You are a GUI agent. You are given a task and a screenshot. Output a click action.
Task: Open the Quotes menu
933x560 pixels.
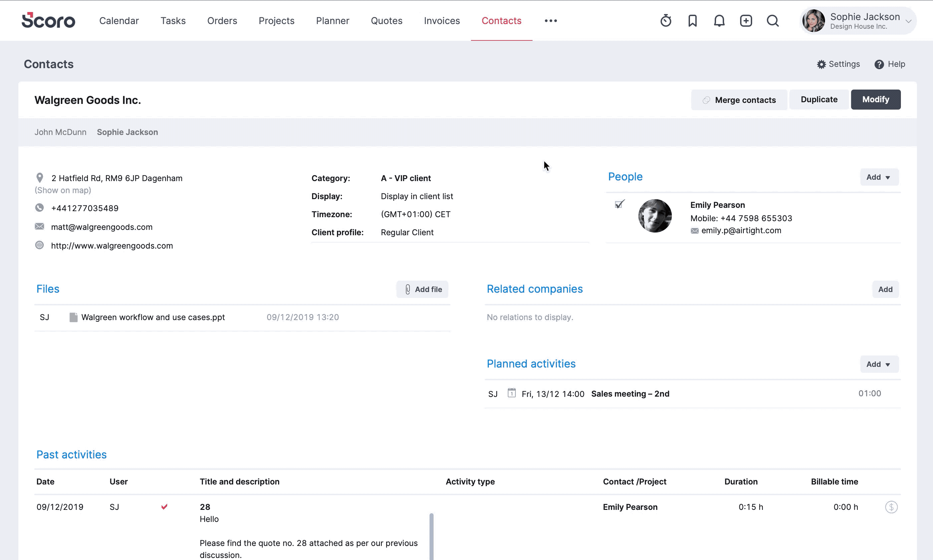tap(386, 21)
